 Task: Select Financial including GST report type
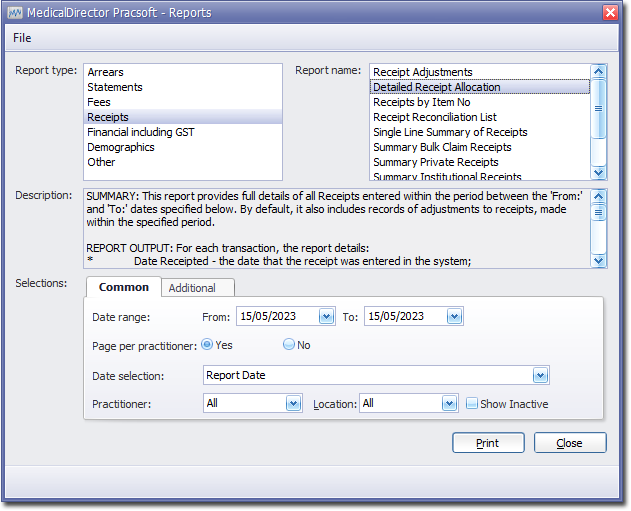coord(141,132)
